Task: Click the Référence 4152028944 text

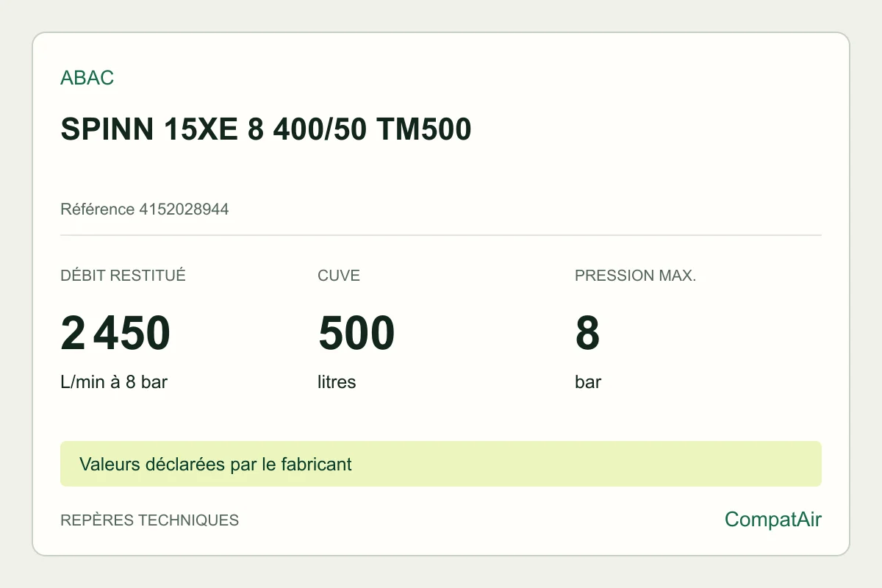Action: pyautogui.click(x=144, y=209)
